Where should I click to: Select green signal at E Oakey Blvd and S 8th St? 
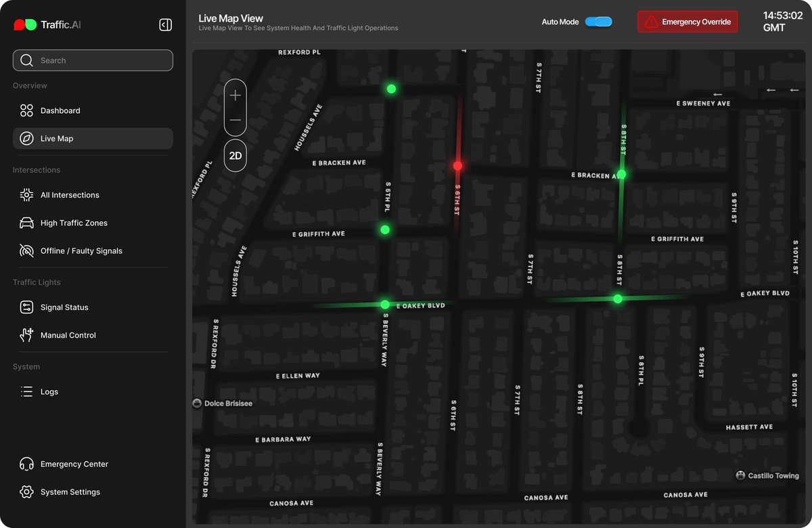point(617,299)
